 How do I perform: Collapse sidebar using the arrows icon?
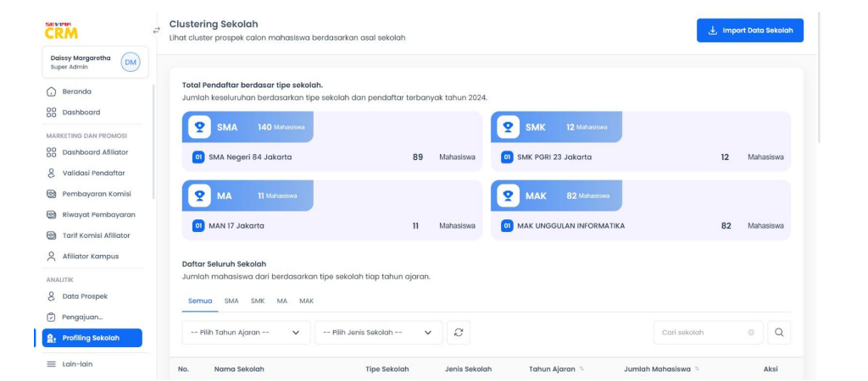(156, 30)
